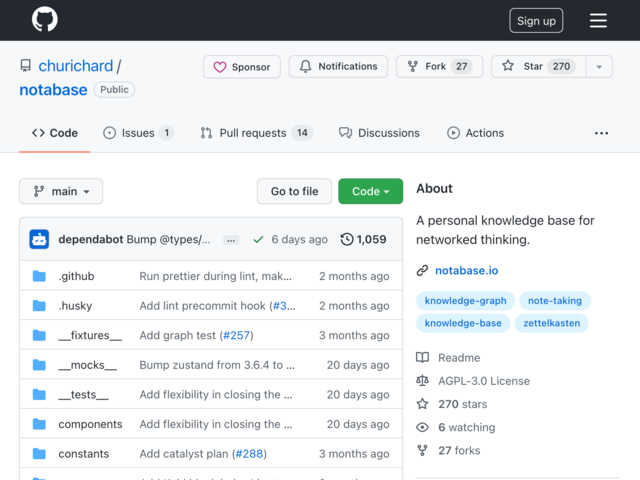Image resolution: width=640 pixels, height=480 pixels.
Task: Click the note-taking topic tag
Action: tap(555, 301)
